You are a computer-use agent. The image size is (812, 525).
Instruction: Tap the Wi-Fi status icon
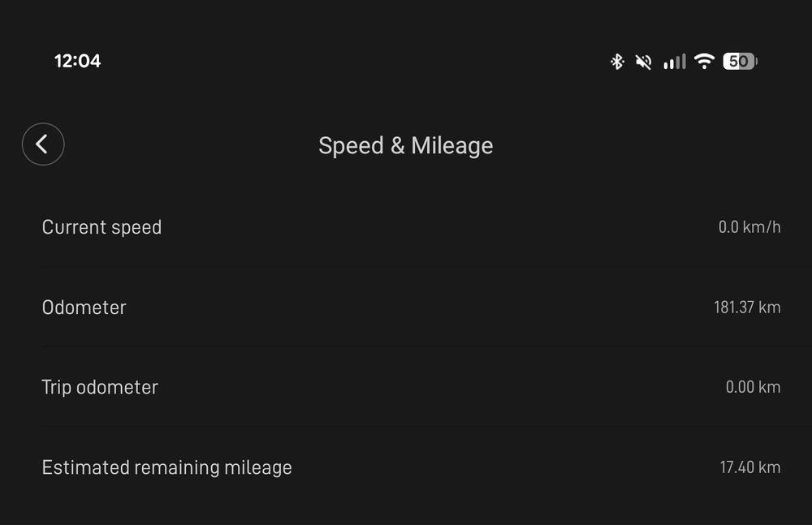[x=704, y=62]
